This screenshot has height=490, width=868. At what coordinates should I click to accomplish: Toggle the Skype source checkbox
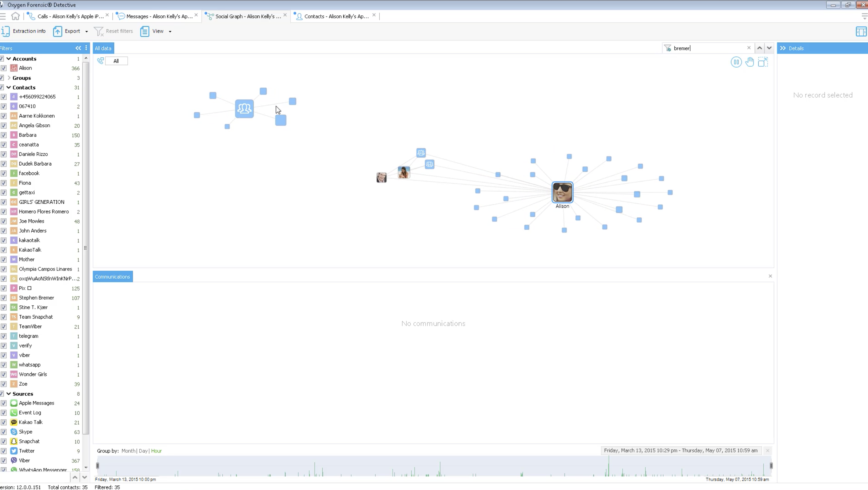click(x=4, y=432)
